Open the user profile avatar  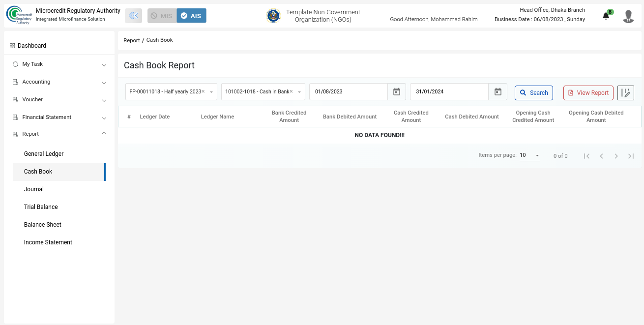(628, 16)
